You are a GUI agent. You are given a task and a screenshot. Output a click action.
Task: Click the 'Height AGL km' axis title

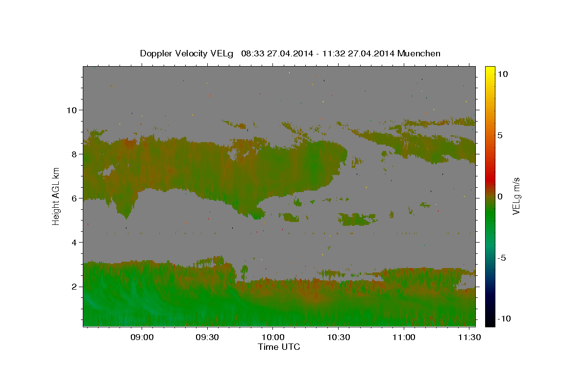point(56,196)
